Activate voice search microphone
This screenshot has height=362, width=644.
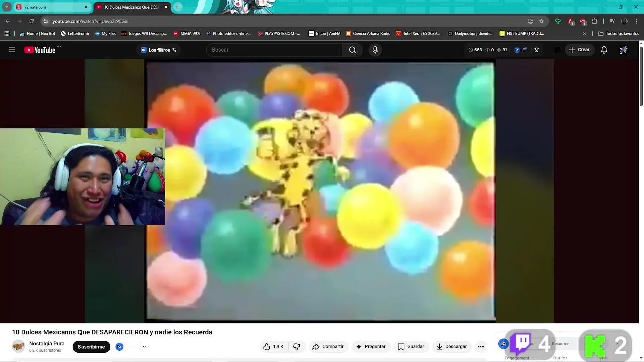[x=375, y=50]
